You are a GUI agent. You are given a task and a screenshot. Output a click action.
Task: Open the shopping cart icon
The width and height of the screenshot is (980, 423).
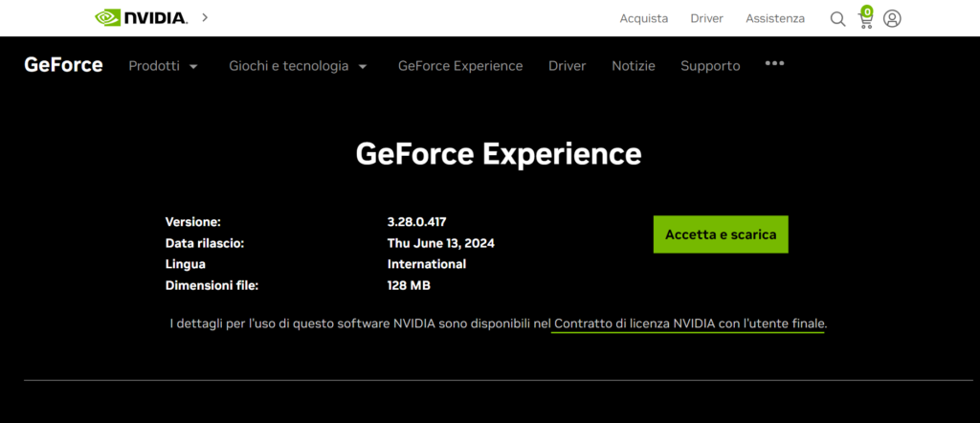pos(865,17)
